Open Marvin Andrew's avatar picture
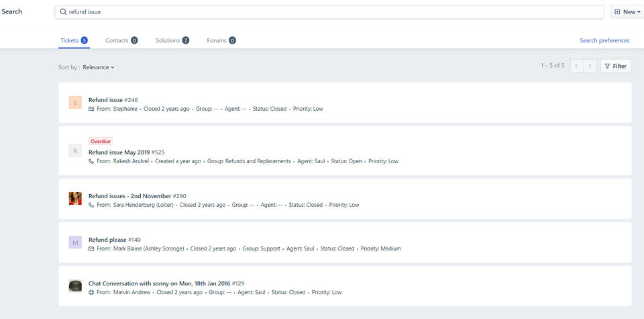644x319 pixels. coord(75,286)
